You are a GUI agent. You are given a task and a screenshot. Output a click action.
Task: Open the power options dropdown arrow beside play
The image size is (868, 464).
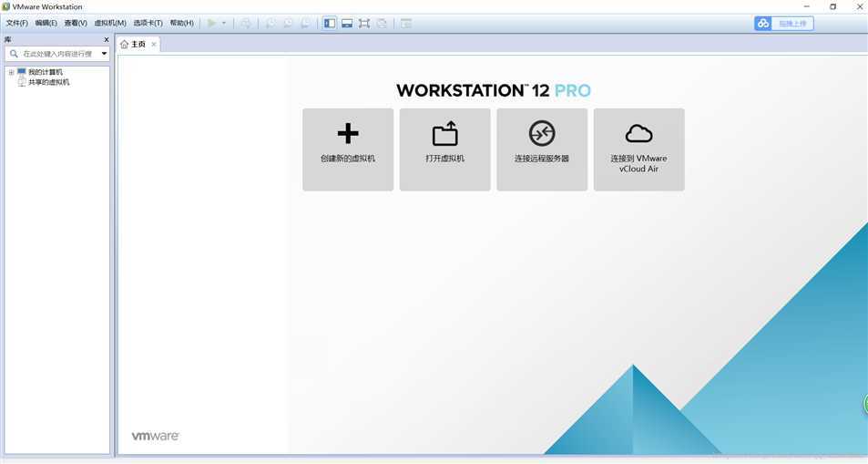[224, 24]
